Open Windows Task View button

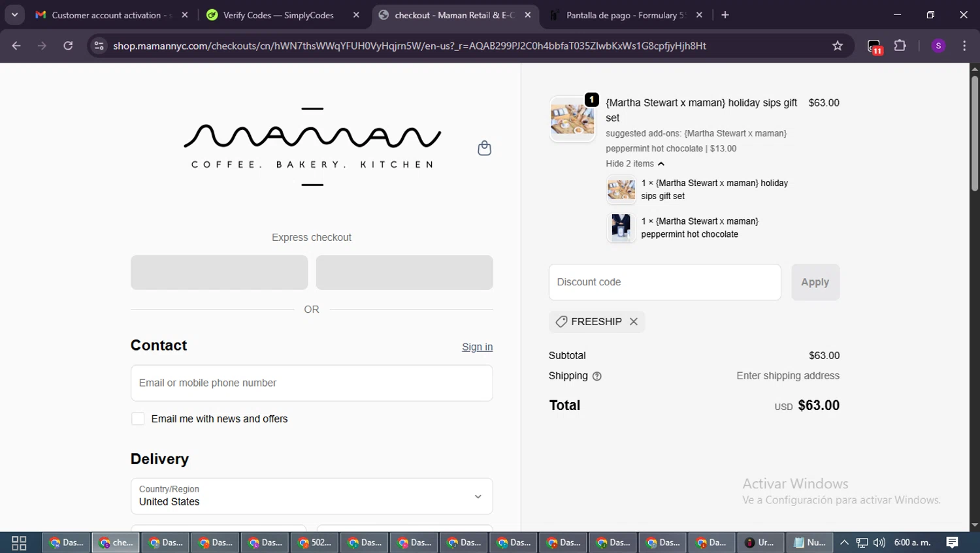[x=19, y=543]
